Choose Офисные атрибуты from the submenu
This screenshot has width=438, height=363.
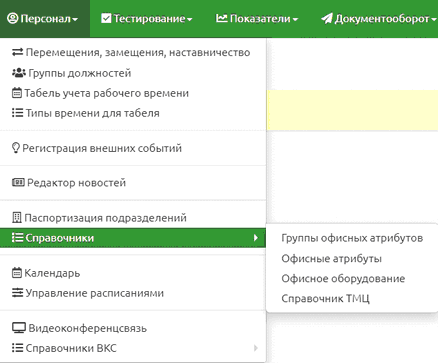[352, 258]
